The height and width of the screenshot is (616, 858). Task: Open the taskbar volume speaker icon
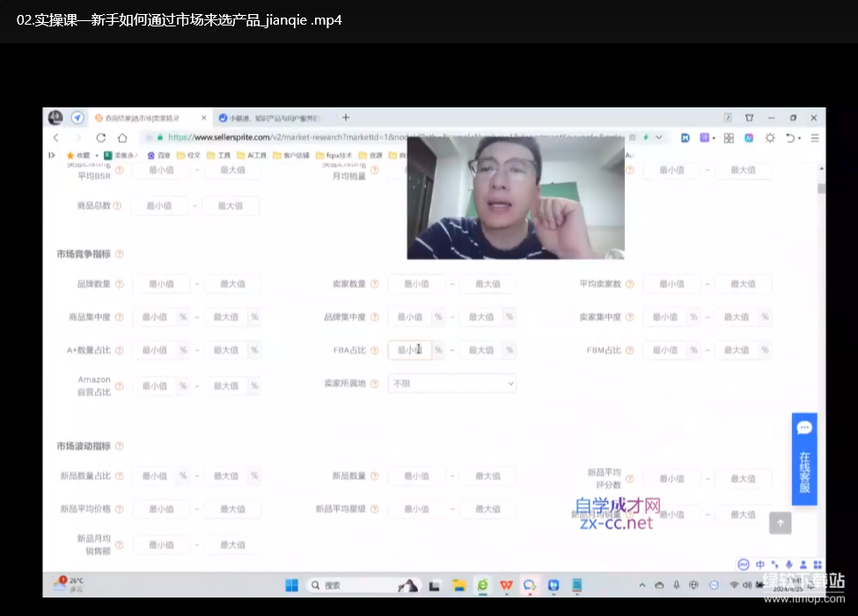coord(747,585)
